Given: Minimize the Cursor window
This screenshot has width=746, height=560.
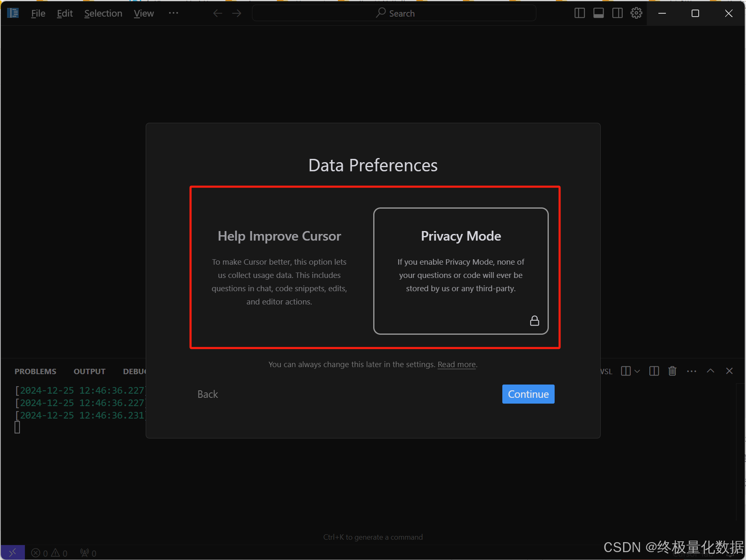Looking at the screenshot, I should pyautogui.click(x=662, y=13).
